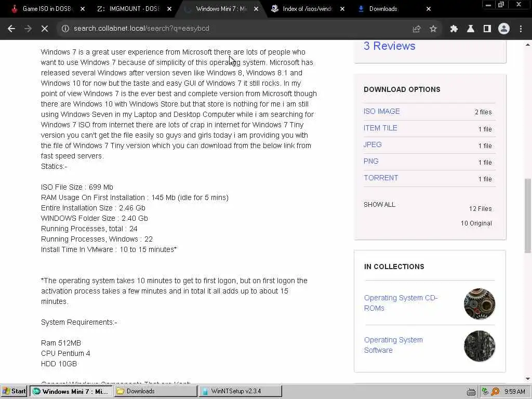Click the CPU Pentium 4 text
This screenshot has height=399, width=532.
click(x=65, y=353)
